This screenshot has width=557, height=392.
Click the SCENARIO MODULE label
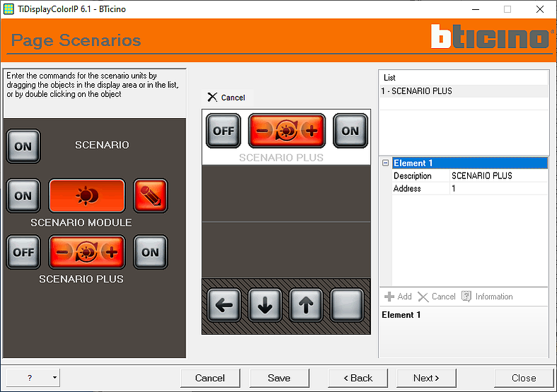click(81, 223)
